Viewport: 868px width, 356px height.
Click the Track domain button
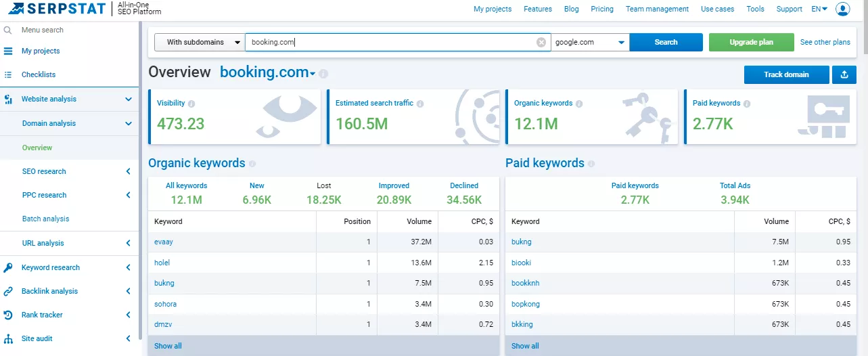786,74
